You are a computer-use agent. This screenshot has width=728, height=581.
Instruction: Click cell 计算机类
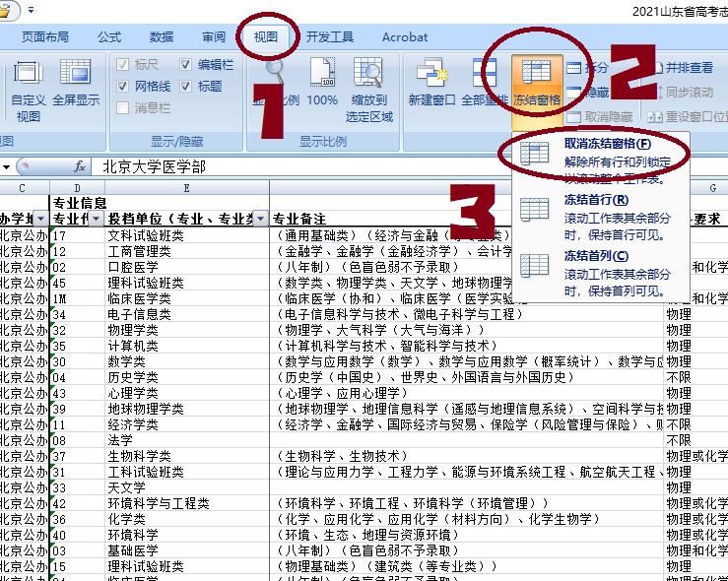[x=187, y=347]
